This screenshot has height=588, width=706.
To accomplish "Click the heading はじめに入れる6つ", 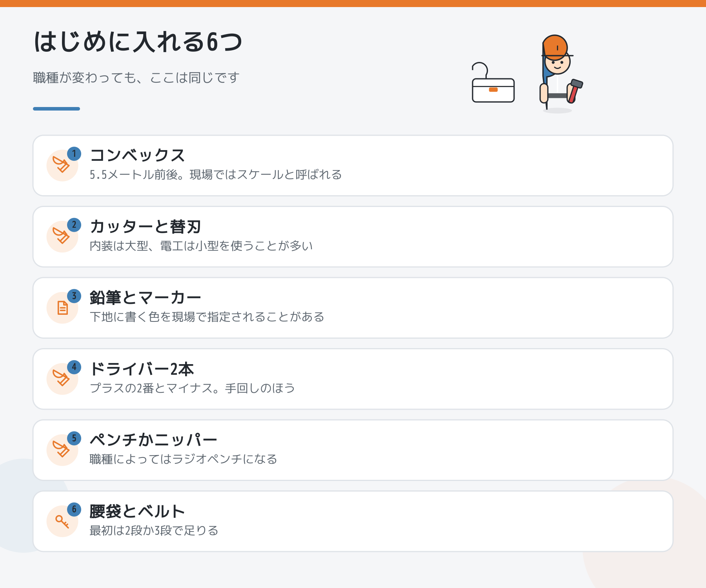I will point(138,42).
